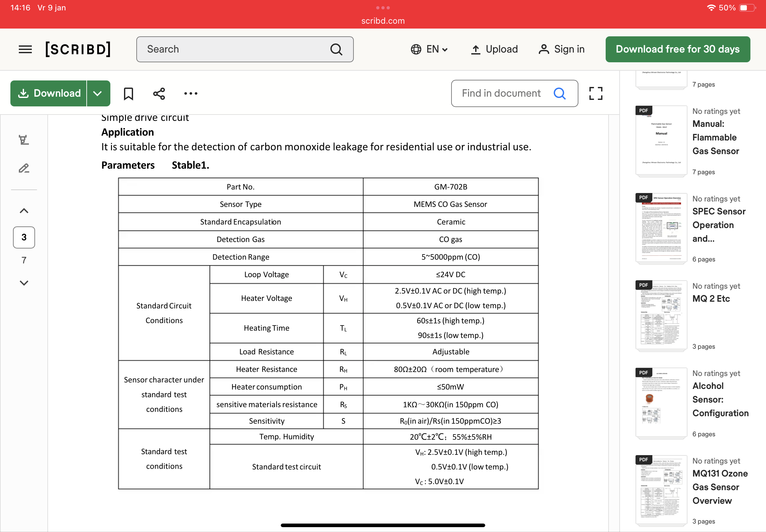Screen dimensions: 766x532
Task: Open the MQ131 Ozone Gas Sensor Overview link
Action: click(720, 487)
